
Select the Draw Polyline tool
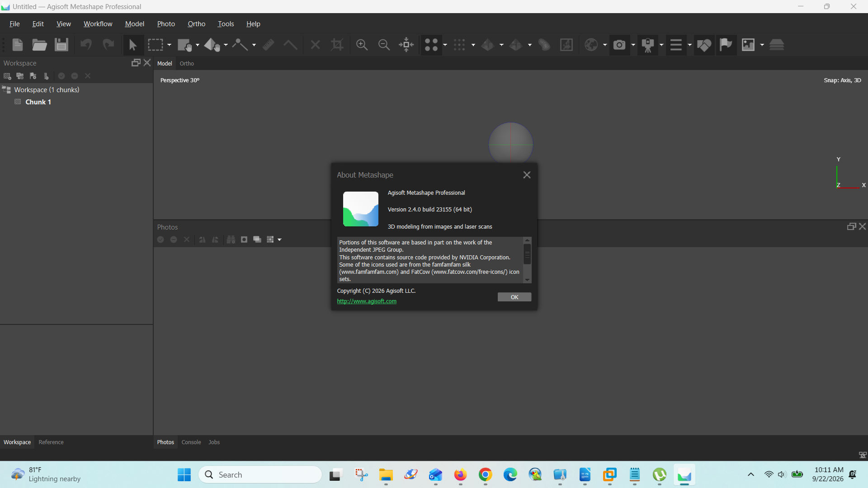(x=240, y=45)
